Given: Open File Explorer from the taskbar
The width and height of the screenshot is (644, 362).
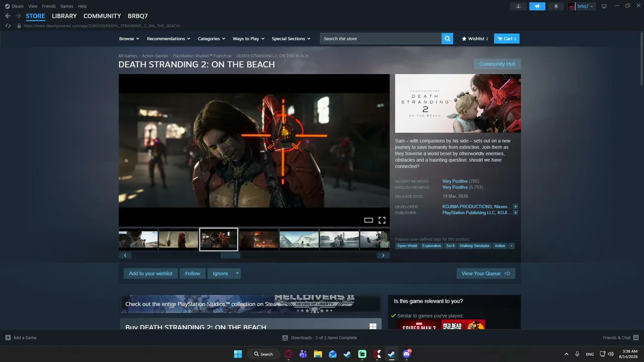Looking at the screenshot, I should pos(318,354).
